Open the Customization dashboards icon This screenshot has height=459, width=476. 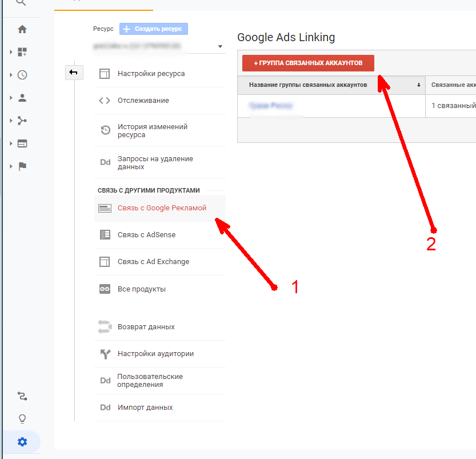click(22, 52)
